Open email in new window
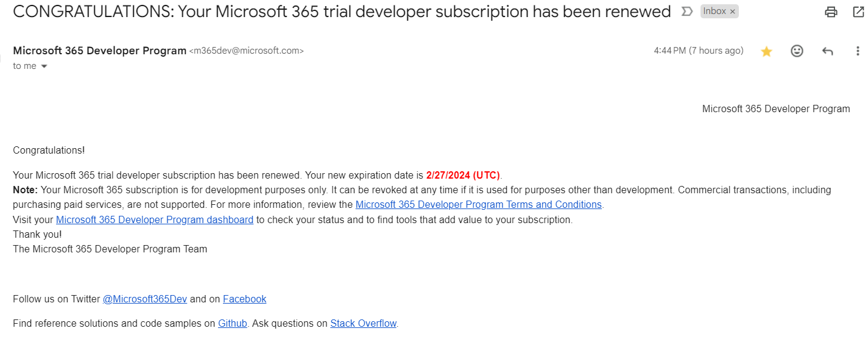 [858, 12]
